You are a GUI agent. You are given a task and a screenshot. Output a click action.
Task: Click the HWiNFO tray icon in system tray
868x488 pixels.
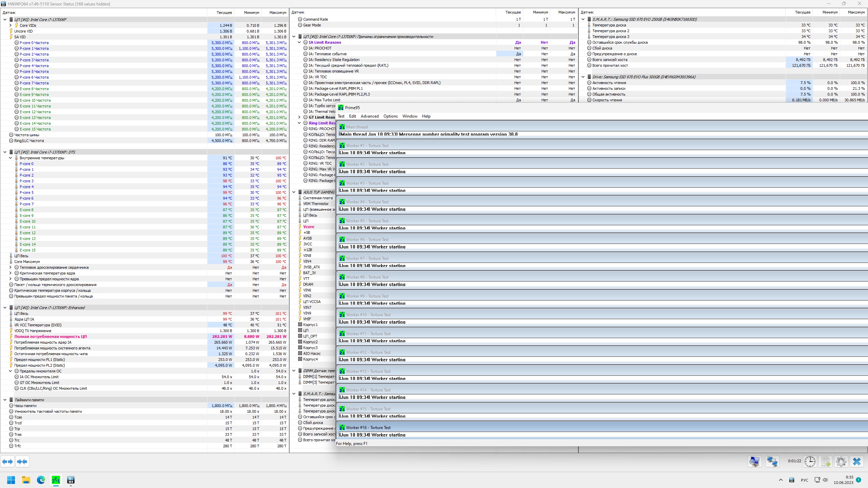[x=791, y=480]
